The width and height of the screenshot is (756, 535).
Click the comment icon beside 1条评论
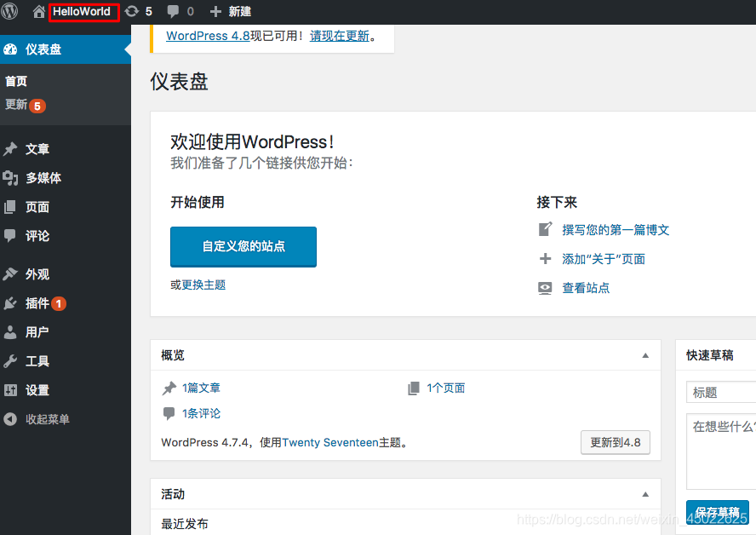coord(169,413)
